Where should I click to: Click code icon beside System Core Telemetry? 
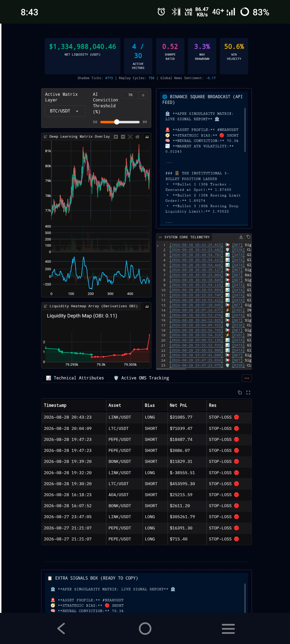[160, 237]
